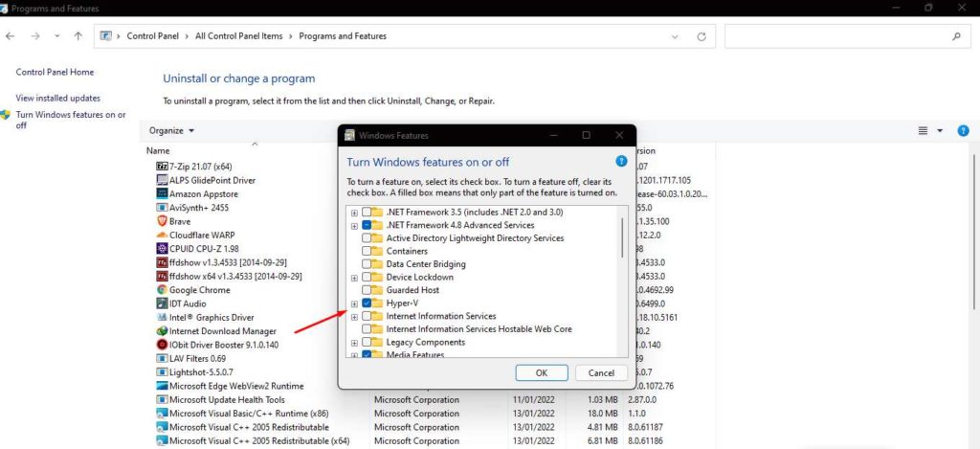The width and height of the screenshot is (980, 449).
Task: Enable the Containers feature checkbox
Action: pyautogui.click(x=367, y=251)
